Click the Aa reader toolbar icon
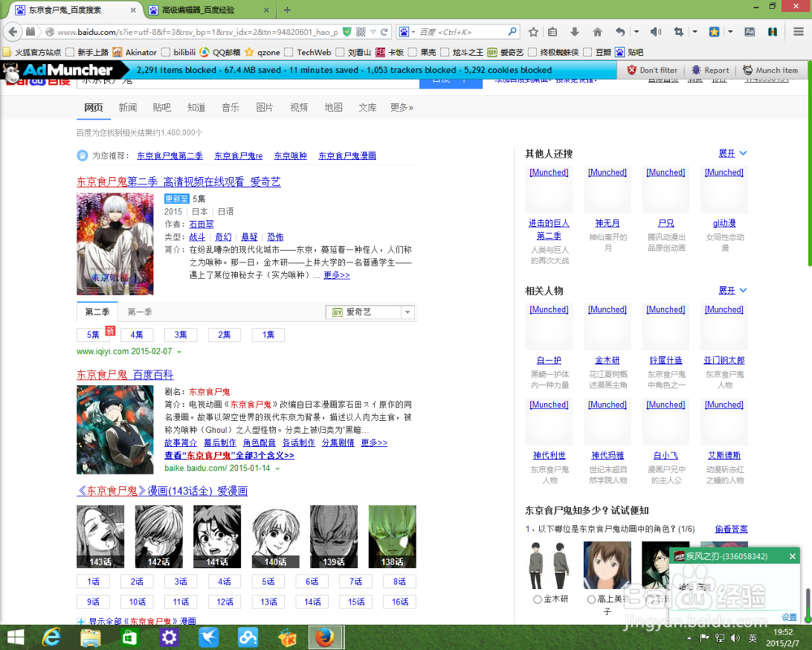 [x=749, y=32]
